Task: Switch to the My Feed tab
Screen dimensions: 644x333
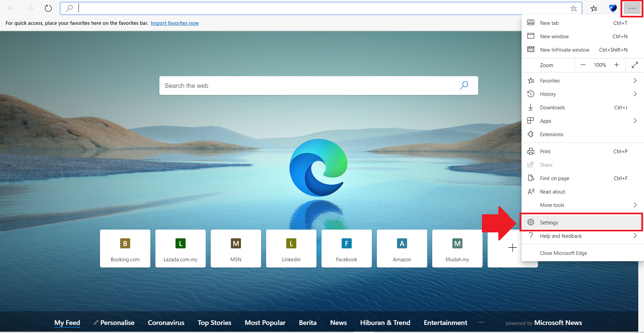Action: [67, 323]
